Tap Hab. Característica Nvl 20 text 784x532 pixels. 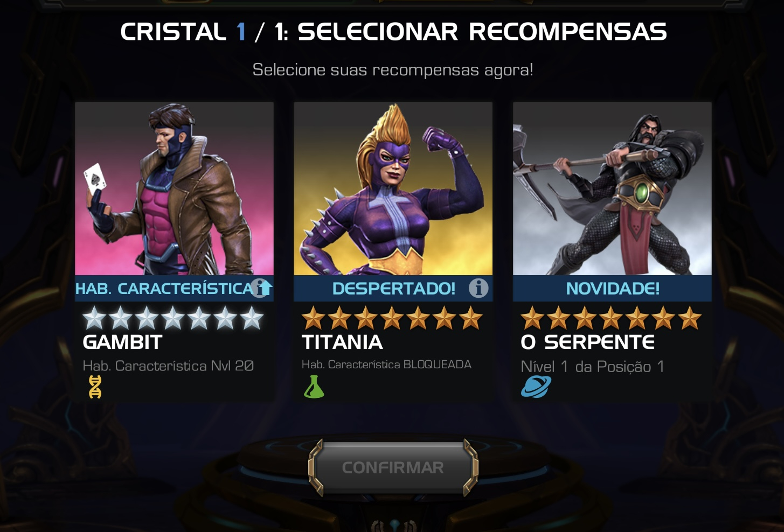pyautogui.click(x=168, y=366)
